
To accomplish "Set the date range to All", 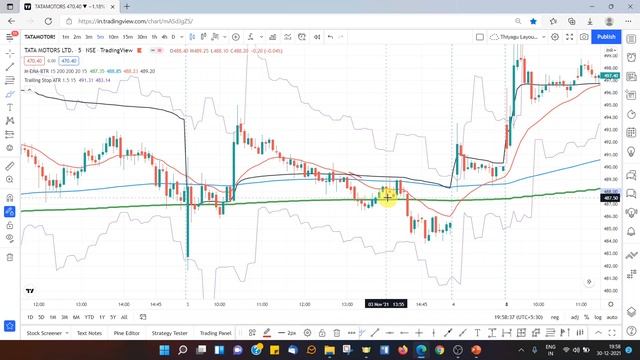I will (124, 317).
